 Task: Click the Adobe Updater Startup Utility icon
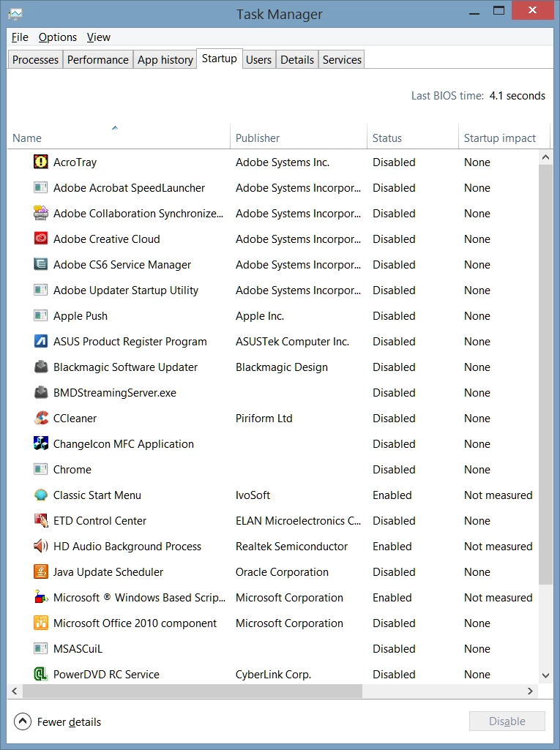pos(41,290)
